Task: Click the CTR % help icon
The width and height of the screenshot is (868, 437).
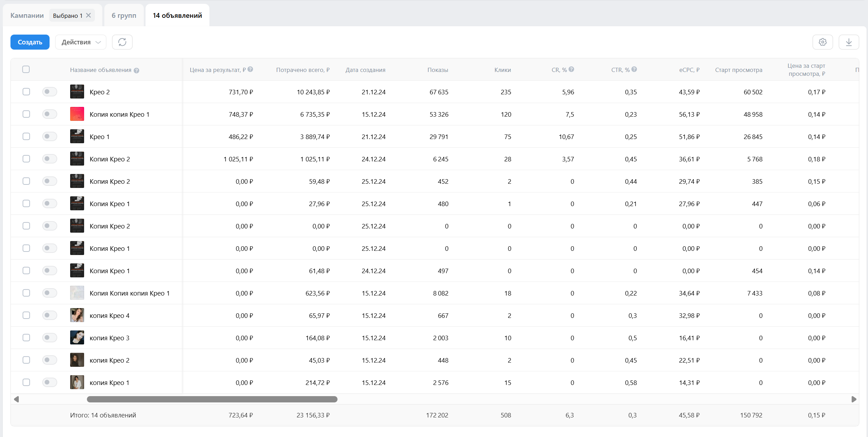Action: pos(634,70)
